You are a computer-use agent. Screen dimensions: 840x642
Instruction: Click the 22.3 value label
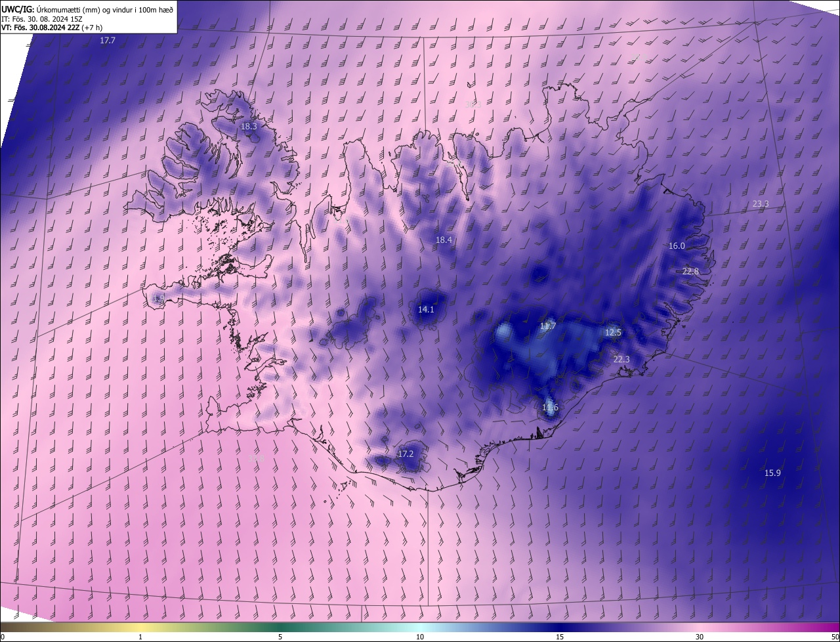[x=621, y=360]
